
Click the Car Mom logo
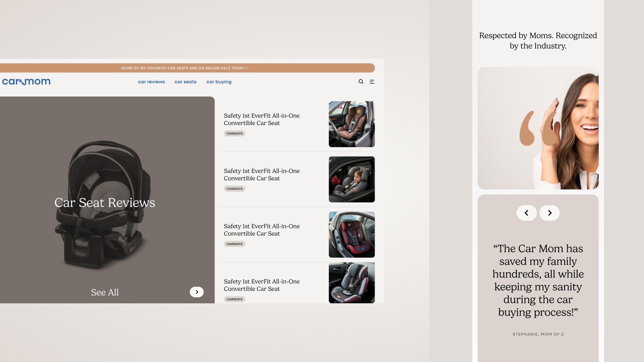coord(26,82)
